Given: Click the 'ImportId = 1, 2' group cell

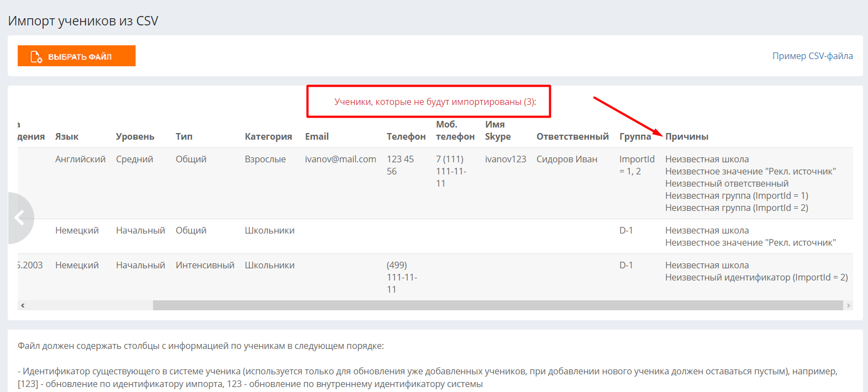Looking at the screenshot, I should (637, 165).
